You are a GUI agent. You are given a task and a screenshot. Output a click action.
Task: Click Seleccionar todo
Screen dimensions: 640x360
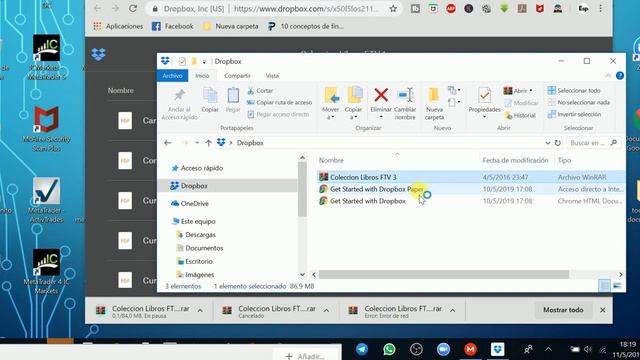[574, 91]
